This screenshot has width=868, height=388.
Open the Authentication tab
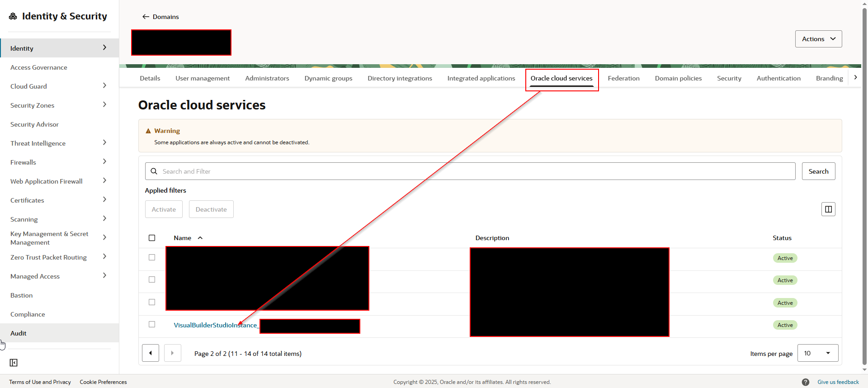[x=778, y=78]
